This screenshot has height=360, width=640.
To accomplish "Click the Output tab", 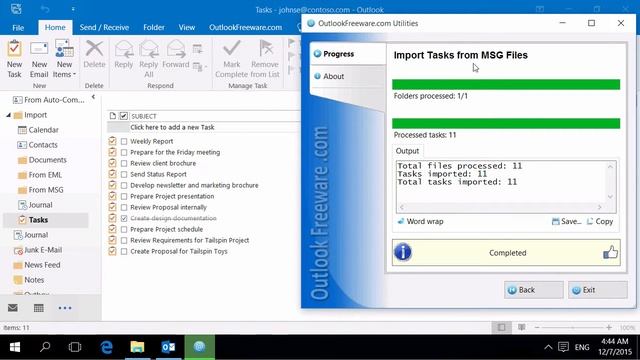I will coord(407,151).
